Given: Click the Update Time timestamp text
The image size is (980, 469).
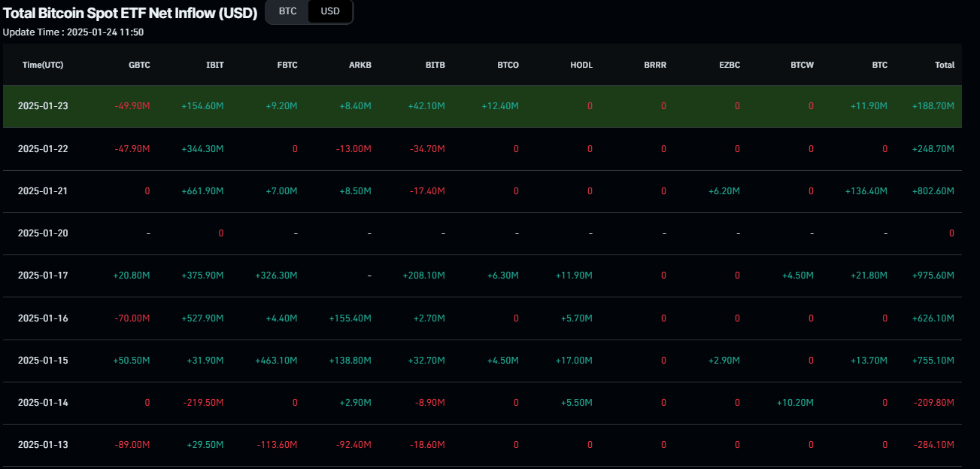Looking at the screenshot, I should point(73,32).
